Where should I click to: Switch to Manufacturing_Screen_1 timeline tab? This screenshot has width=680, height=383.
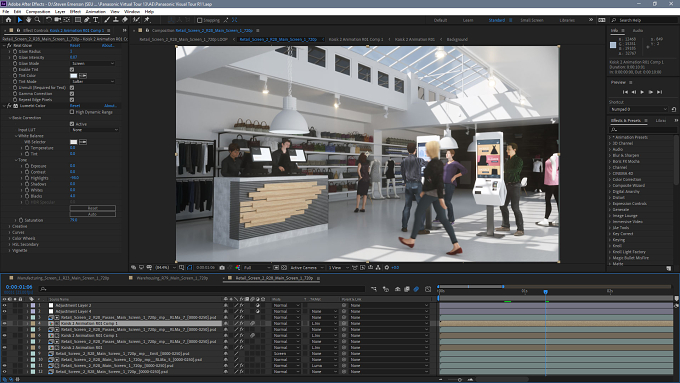pos(63,278)
